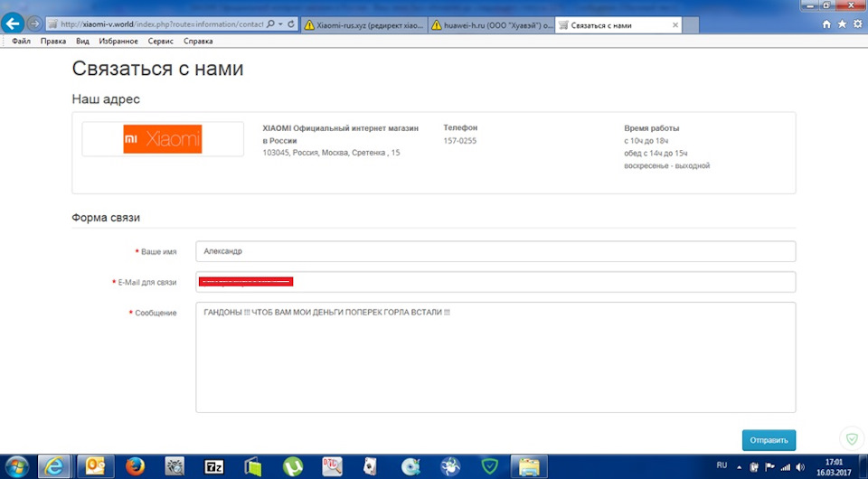Click the Форма связи heading
Viewport: 868px width, 479px height.
[106, 218]
